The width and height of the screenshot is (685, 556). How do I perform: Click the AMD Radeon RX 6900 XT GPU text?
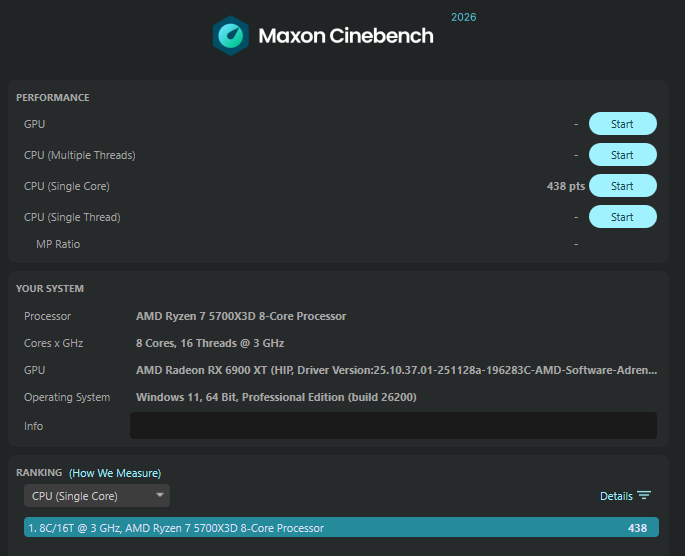[396, 370]
